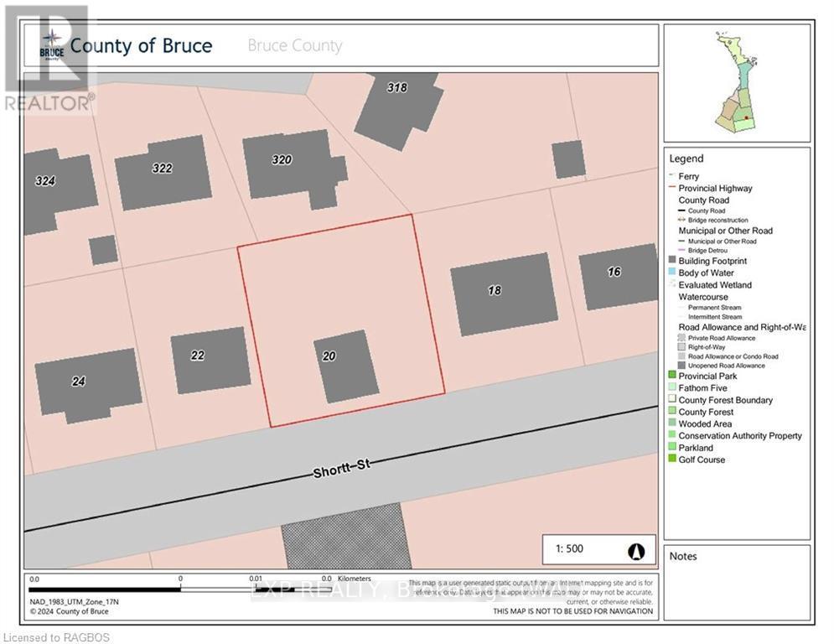This screenshot has width=834, height=644.
Task: Click the Notes panel heading
Action: pyautogui.click(x=682, y=556)
